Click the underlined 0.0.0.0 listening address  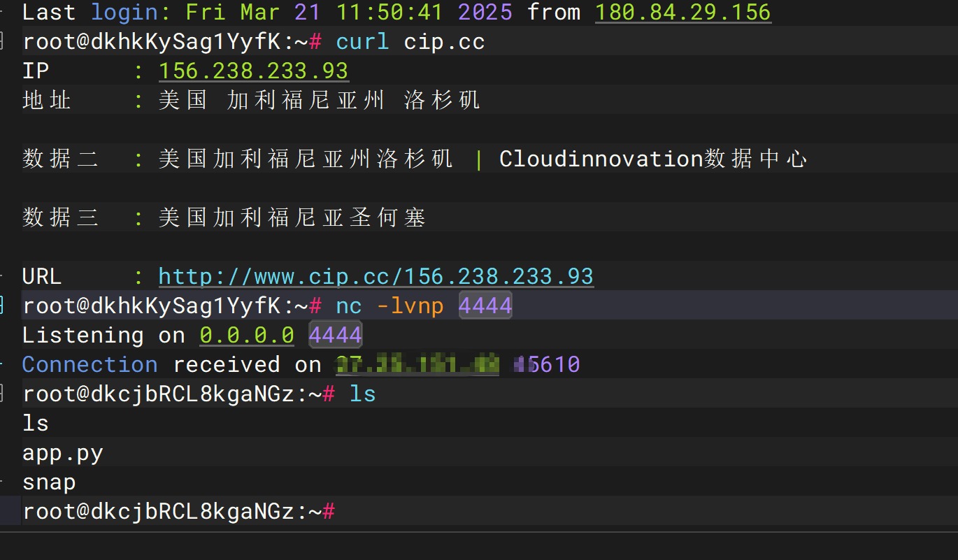pyautogui.click(x=247, y=335)
